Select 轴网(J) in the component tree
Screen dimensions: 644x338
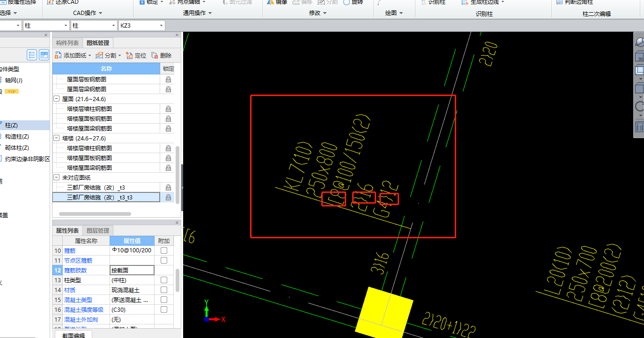[x=14, y=81]
